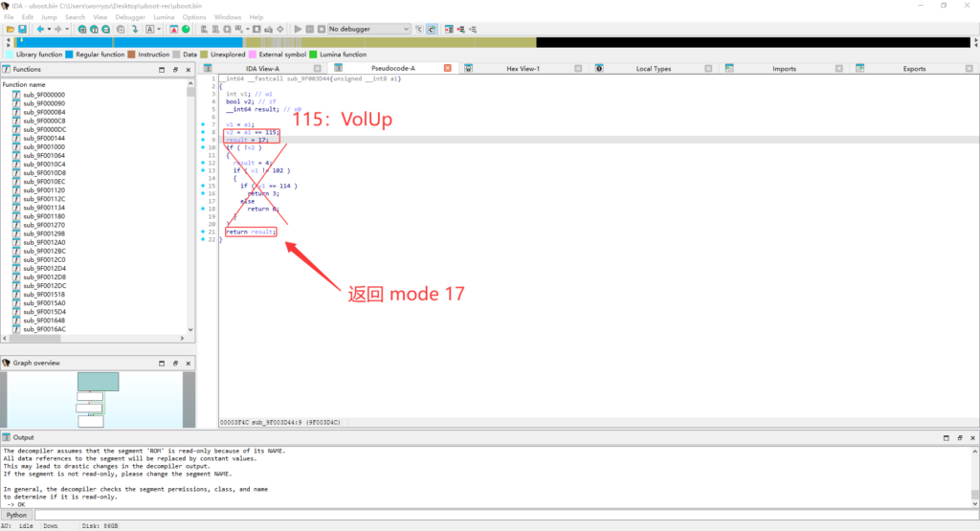The height and width of the screenshot is (531, 980).
Task: Click the Python button beside the command input
Action: pyautogui.click(x=17, y=515)
